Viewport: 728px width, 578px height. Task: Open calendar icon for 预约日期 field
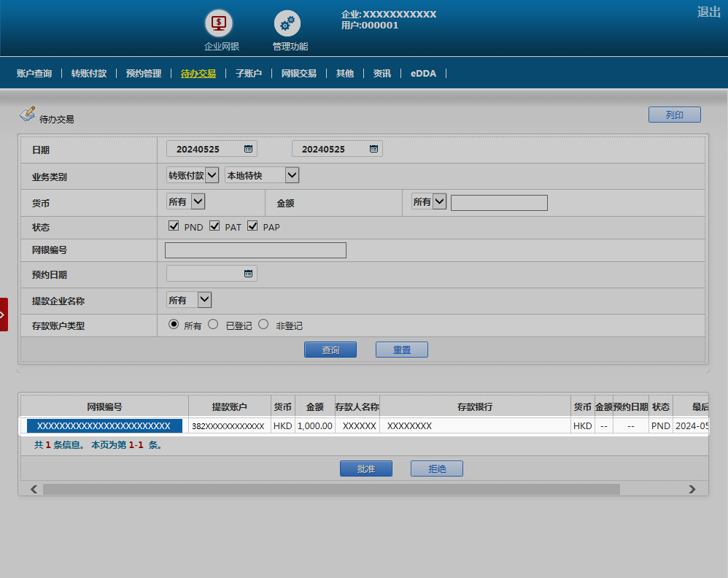pyautogui.click(x=248, y=274)
